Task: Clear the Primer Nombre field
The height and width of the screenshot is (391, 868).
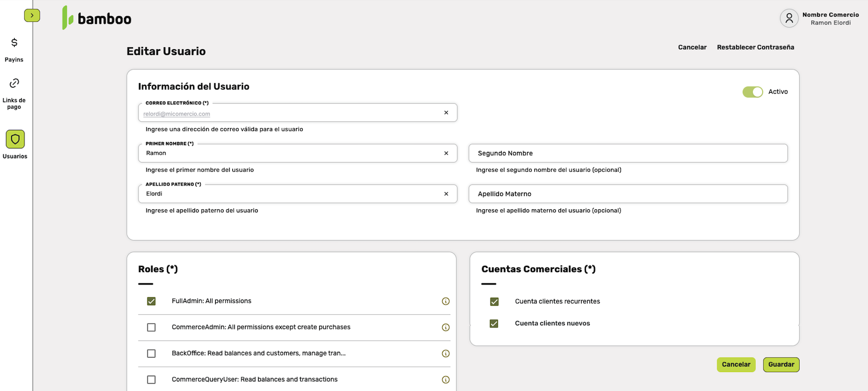Action: pos(446,153)
